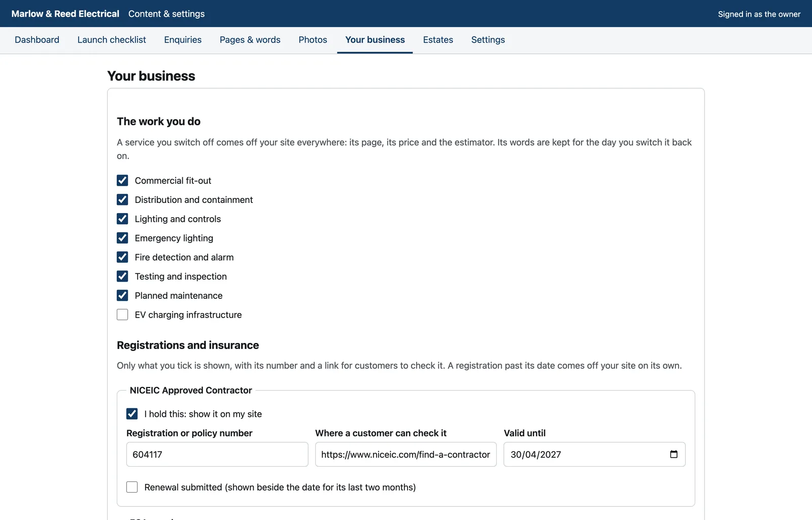The image size is (812, 520).
Task: Open the Estates tab
Action: tap(438, 40)
